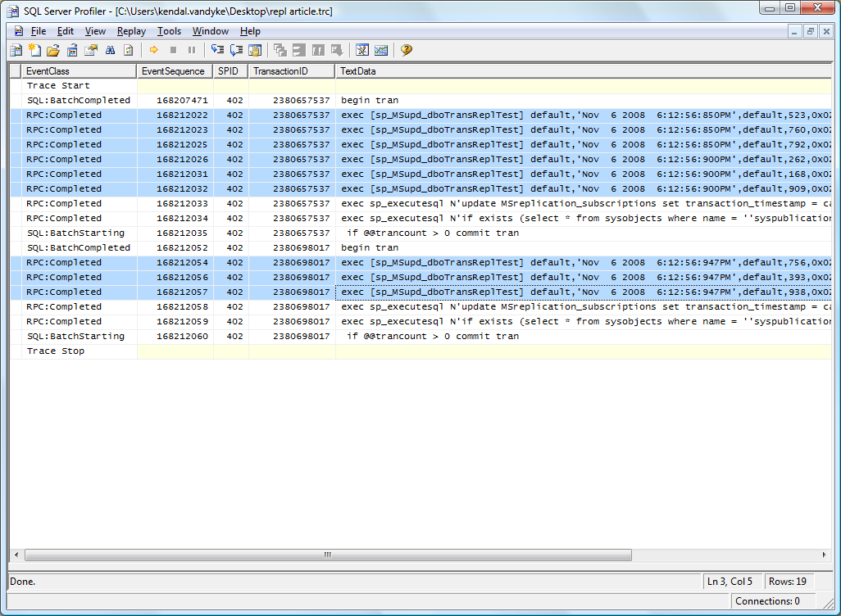Click the New Trace toolbar icon
This screenshot has width=841, height=616.
click(16, 51)
